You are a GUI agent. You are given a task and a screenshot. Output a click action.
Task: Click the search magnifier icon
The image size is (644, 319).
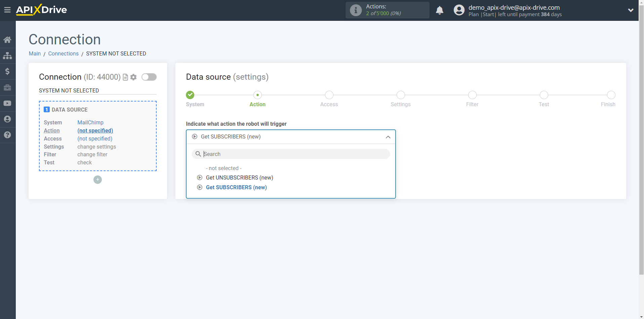tap(198, 154)
